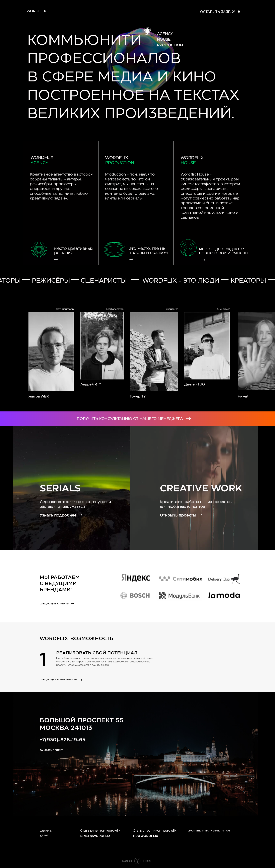The height and width of the screenshot is (868, 275).
Task: Click the green concentric arches House icon
Action: [x=188, y=248]
